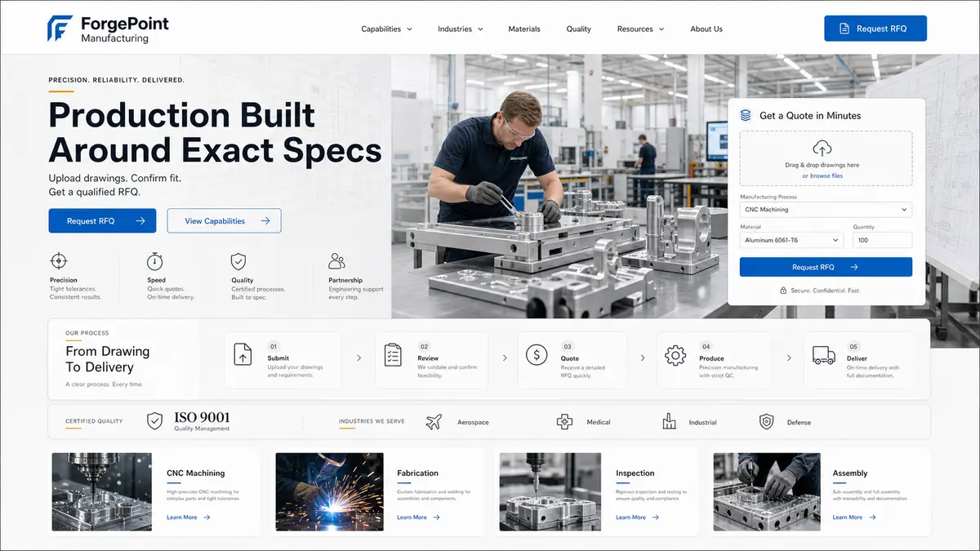Click the ForgePoint Manufacturing logo

(x=108, y=29)
